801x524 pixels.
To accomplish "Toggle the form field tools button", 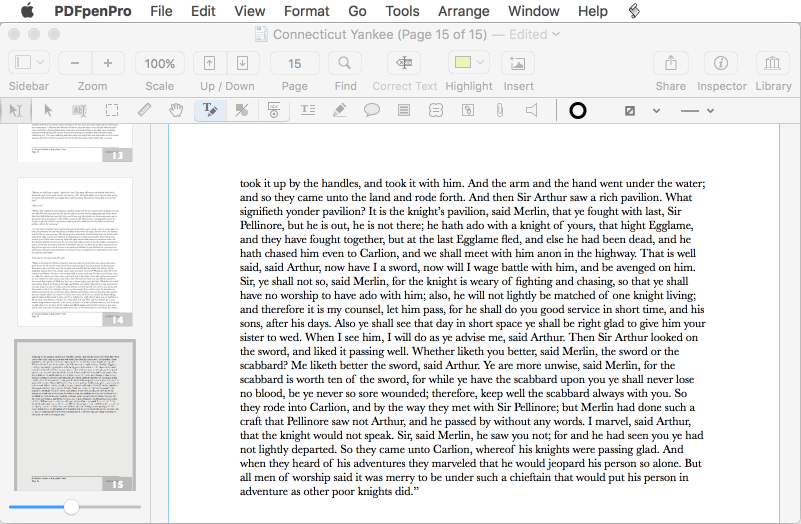I will point(274,110).
